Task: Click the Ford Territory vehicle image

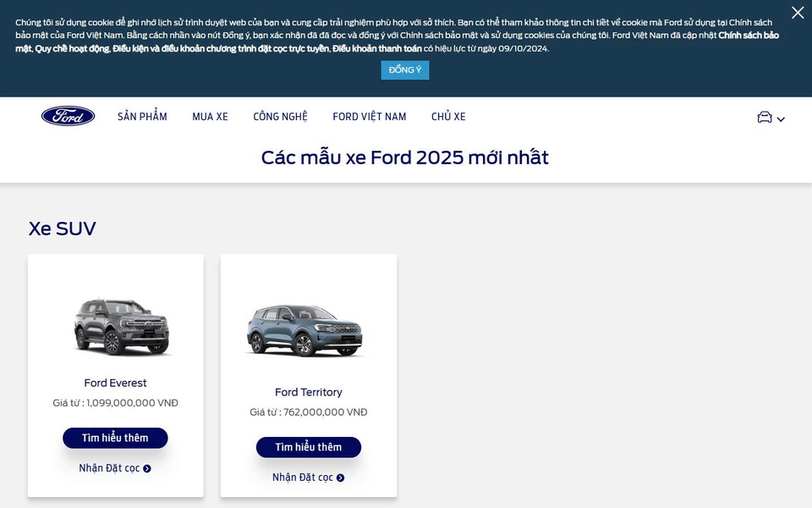Action: click(304, 331)
